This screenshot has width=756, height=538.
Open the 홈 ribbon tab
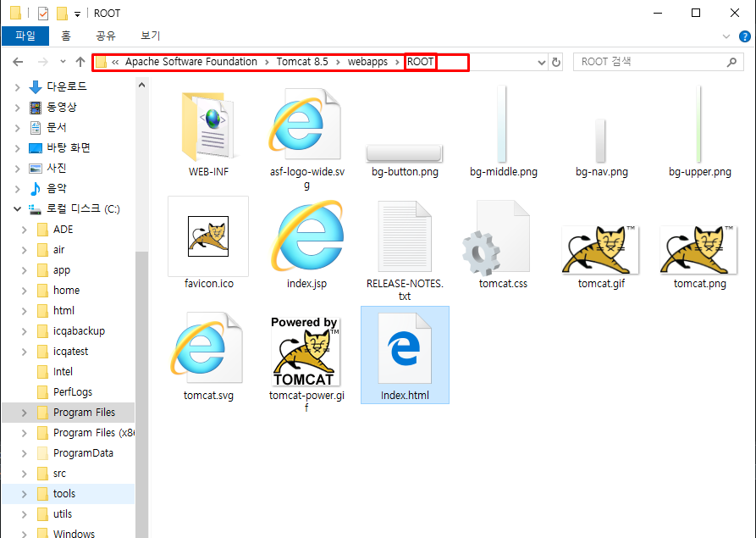tap(66, 36)
